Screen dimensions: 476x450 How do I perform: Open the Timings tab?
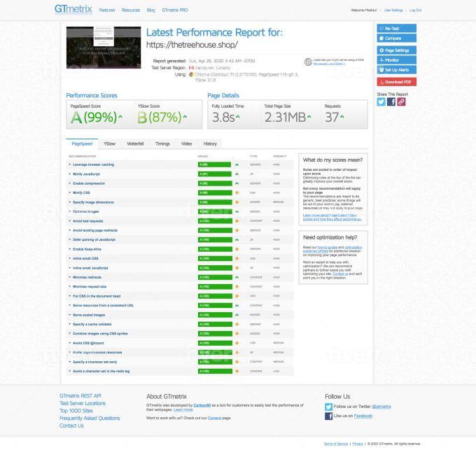162,144
